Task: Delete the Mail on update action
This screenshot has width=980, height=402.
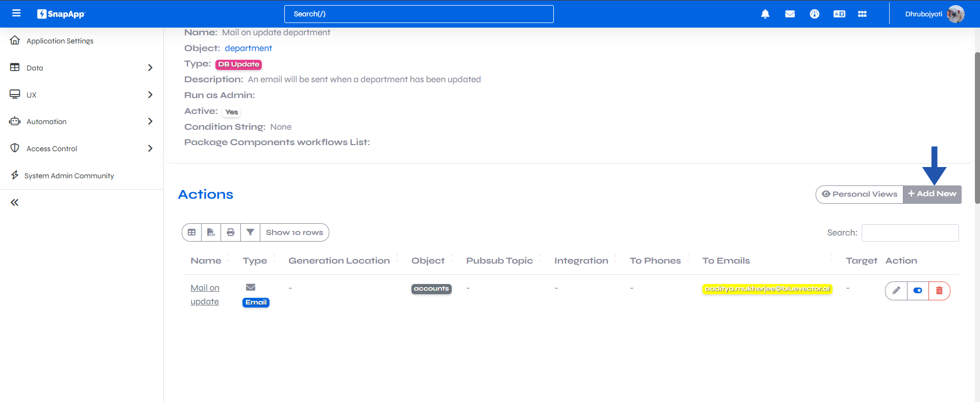Action: pyautogui.click(x=939, y=291)
